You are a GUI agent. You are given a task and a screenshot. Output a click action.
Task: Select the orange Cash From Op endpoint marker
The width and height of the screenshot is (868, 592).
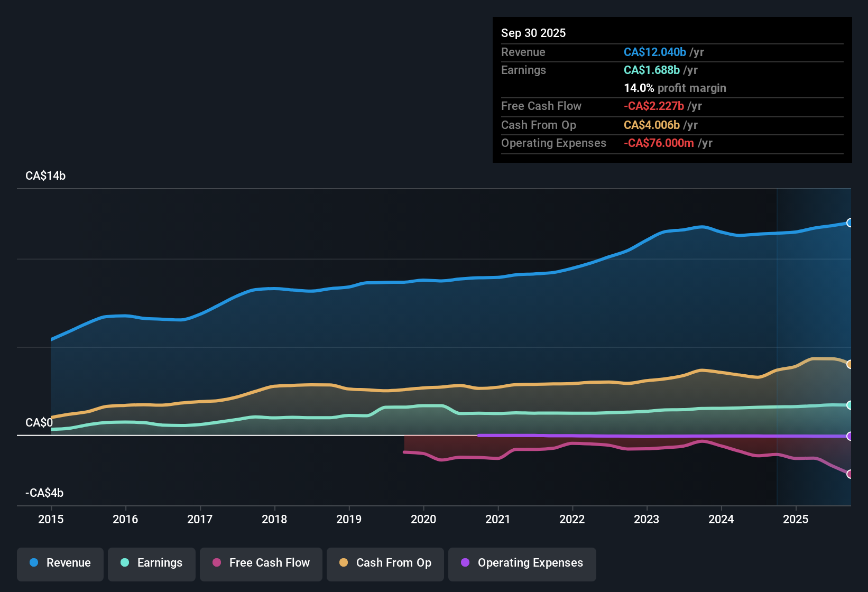pyautogui.click(x=850, y=364)
